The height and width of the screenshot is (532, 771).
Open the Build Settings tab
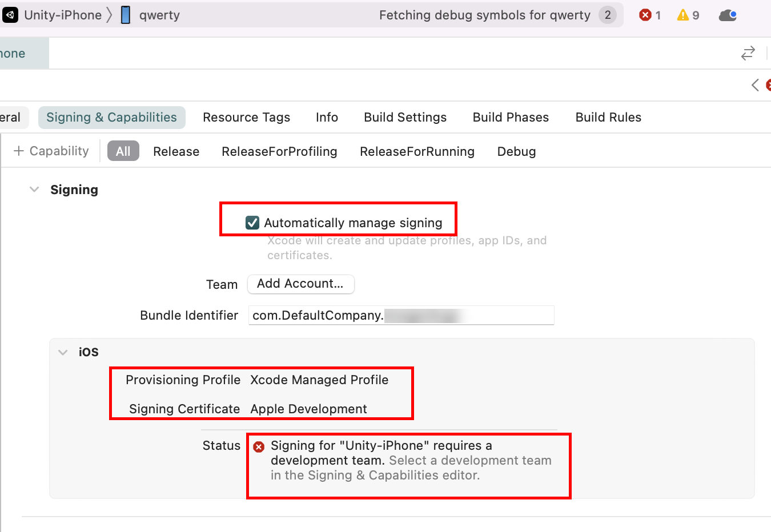(405, 117)
